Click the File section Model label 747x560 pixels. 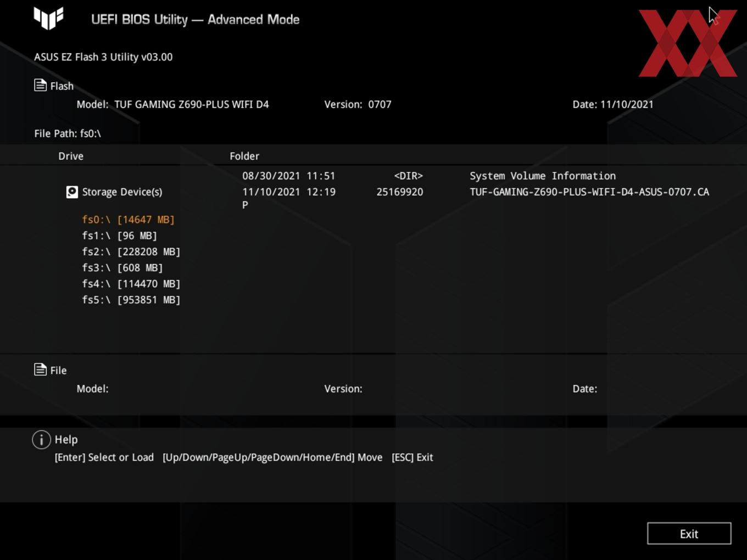pos(92,389)
